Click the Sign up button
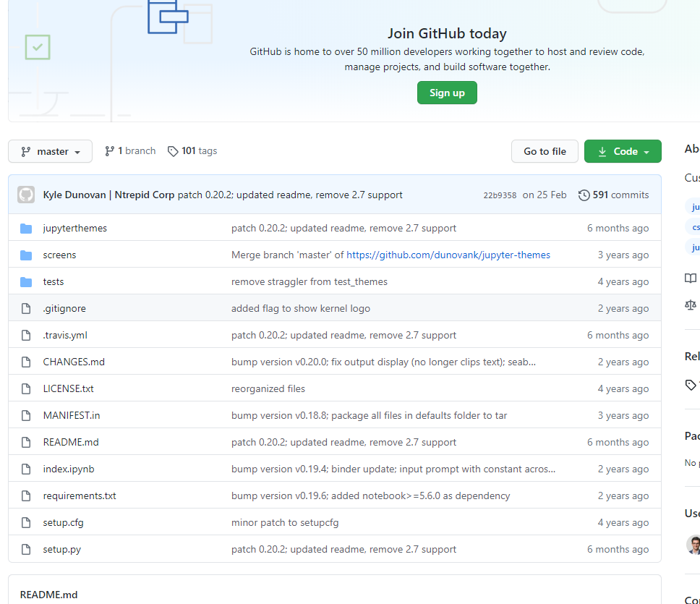This screenshot has width=700, height=604. [x=446, y=93]
